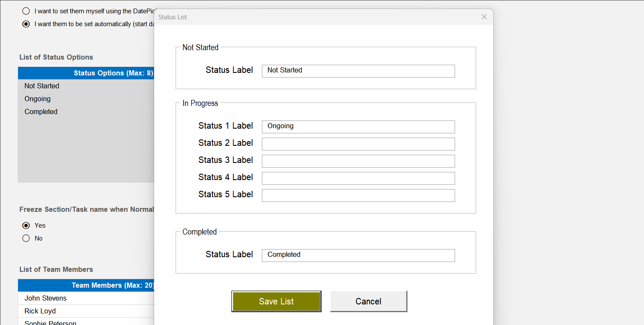This screenshot has height=325, width=644.
Task: Click the Save List button
Action: coord(276,301)
